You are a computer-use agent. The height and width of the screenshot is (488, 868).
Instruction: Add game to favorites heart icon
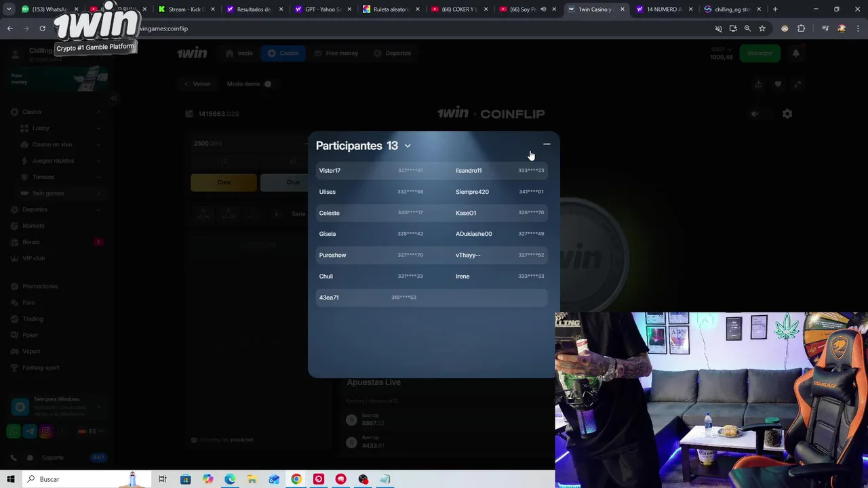coord(778,84)
